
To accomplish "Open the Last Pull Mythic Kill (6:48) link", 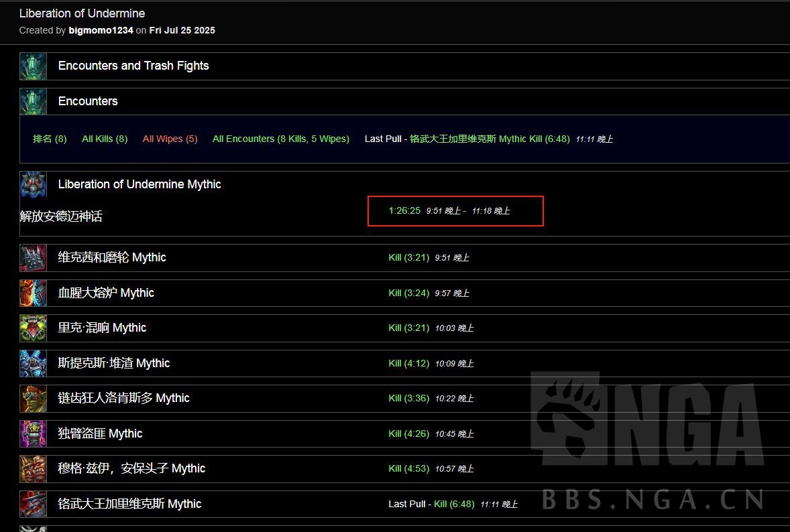I will (x=490, y=139).
